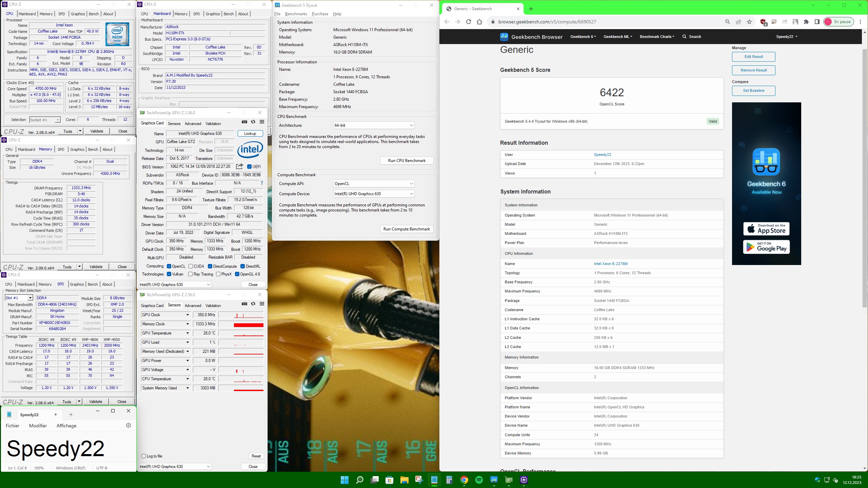Open the Chrome side panel icon
Image resolution: width=868 pixels, height=488 pixels.
pos(817,22)
